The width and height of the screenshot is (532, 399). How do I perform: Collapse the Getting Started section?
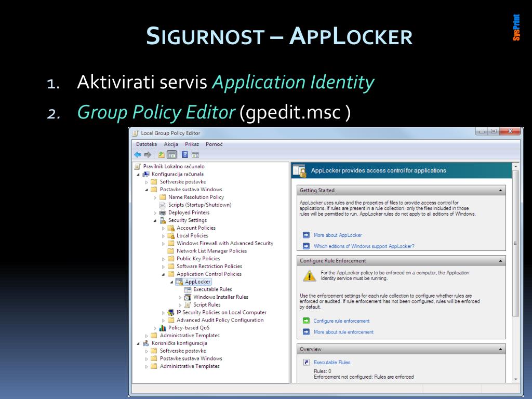click(500, 191)
